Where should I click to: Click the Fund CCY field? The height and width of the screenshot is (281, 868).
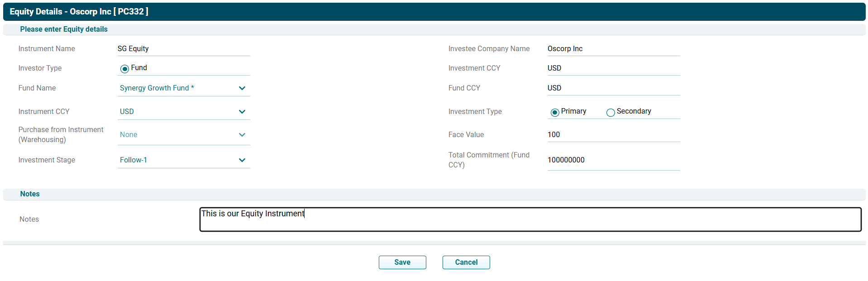point(613,88)
